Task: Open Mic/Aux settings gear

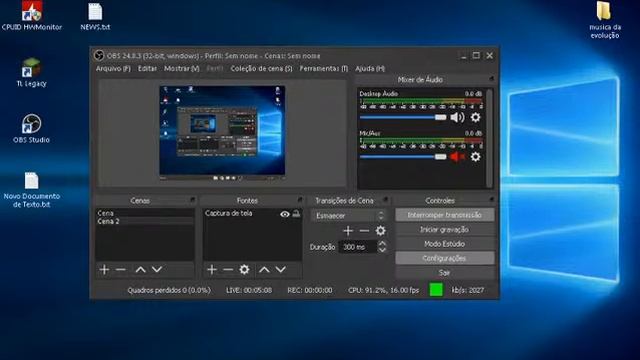Action: point(476,157)
